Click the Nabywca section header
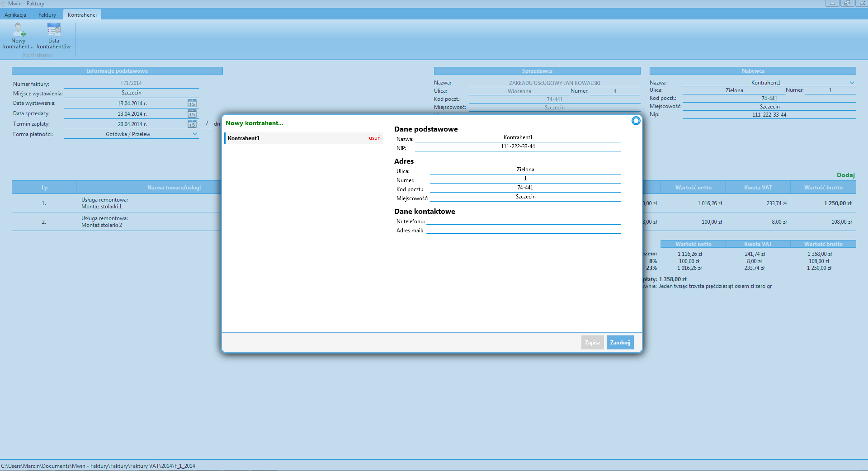 [753, 71]
